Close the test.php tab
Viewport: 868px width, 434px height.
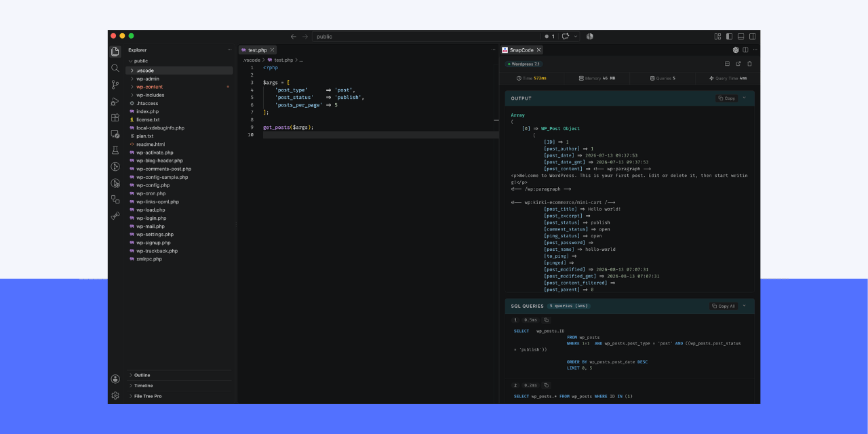tap(273, 50)
